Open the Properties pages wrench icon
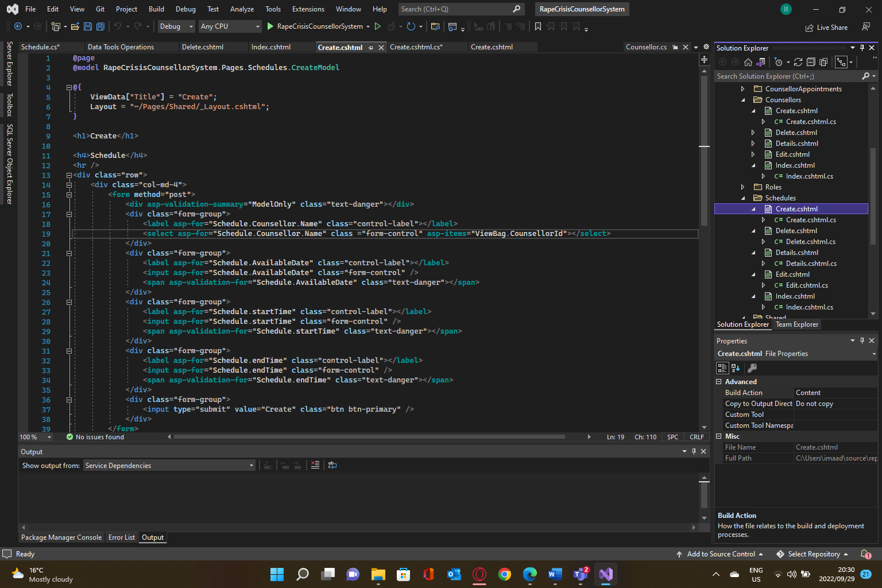 click(752, 368)
